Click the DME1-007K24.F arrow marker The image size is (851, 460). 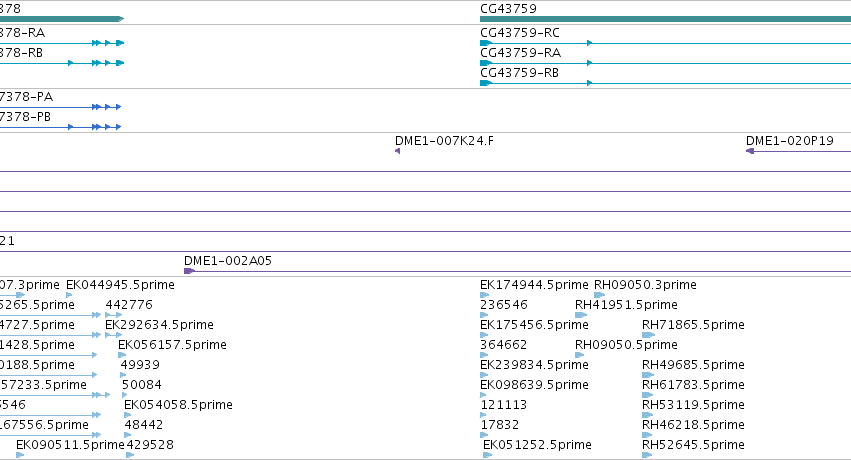(x=398, y=151)
